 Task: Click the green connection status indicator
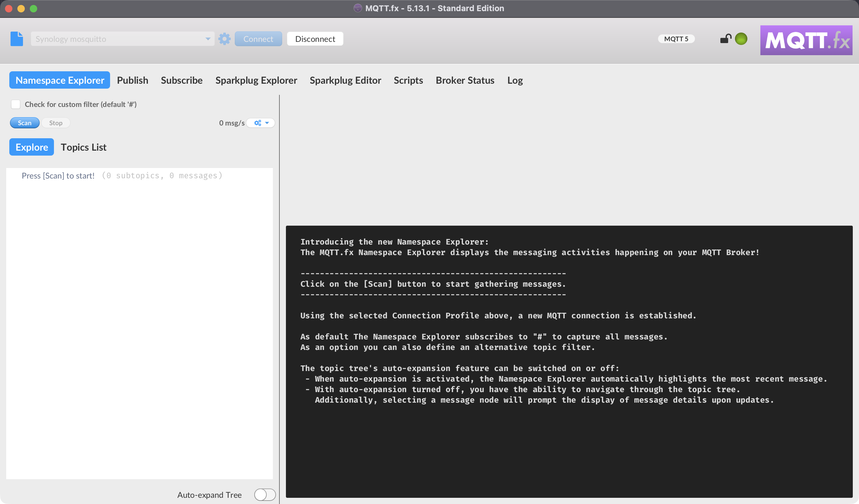[x=741, y=39]
